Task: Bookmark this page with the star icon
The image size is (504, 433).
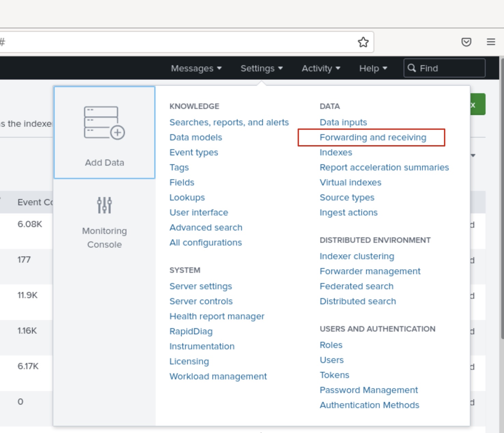Action: point(363,42)
